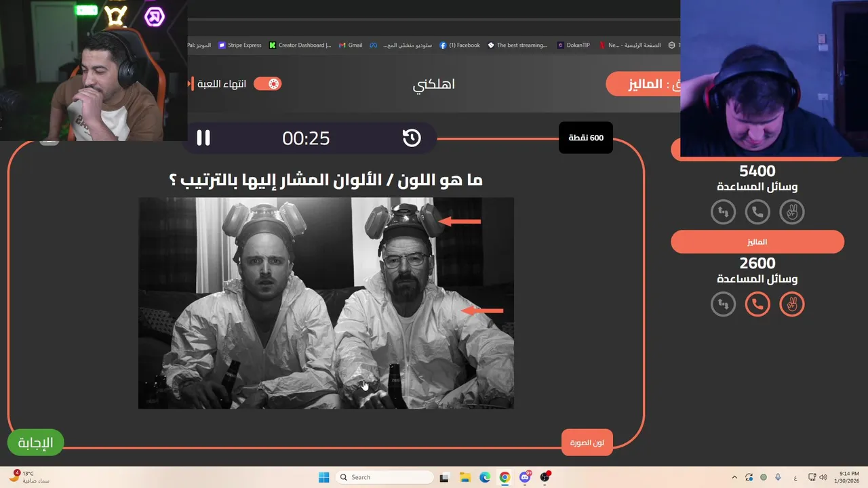Pause the question countdown timer
Screen dimensions: 868x488
pyautogui.click(x=203, y=138)
